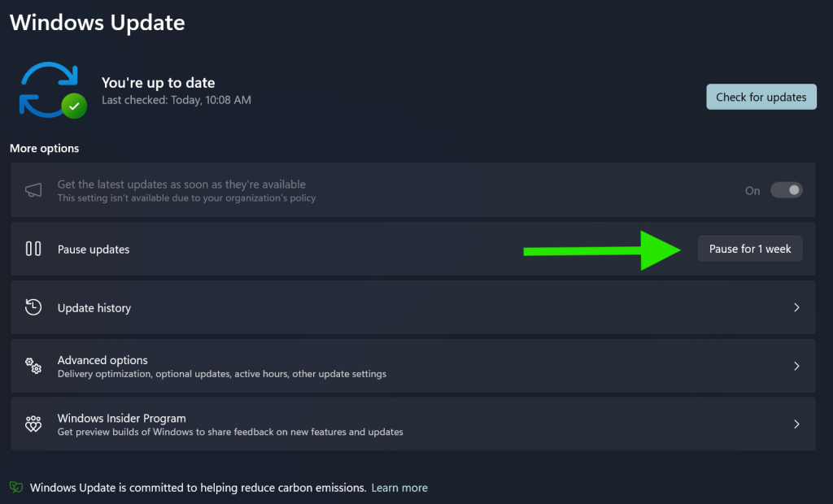Open the Learn more link
The height and width of the screenshot is (504, 833).
tap(399, 488)
